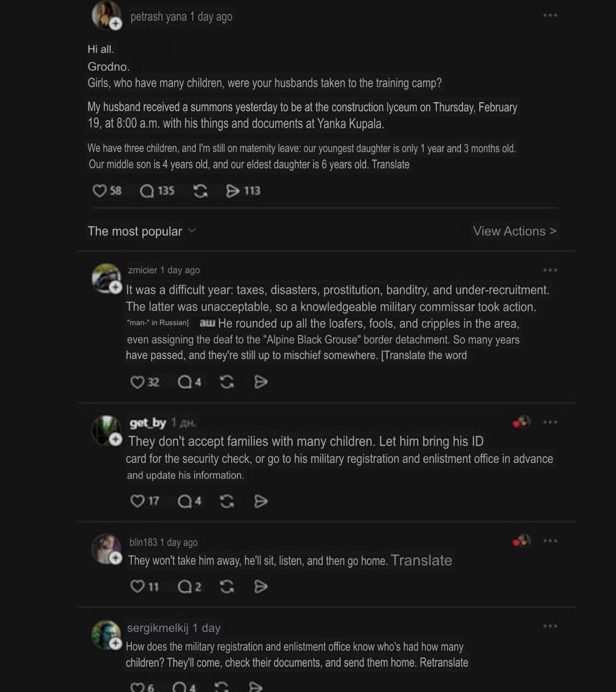Follow petrash yana via avatar plus badge
Screen dimensions: 616x692
click(116, 23)
